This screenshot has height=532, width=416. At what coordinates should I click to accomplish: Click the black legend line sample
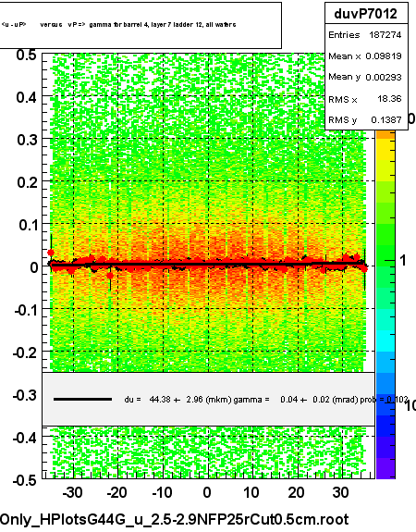(82, 400)
